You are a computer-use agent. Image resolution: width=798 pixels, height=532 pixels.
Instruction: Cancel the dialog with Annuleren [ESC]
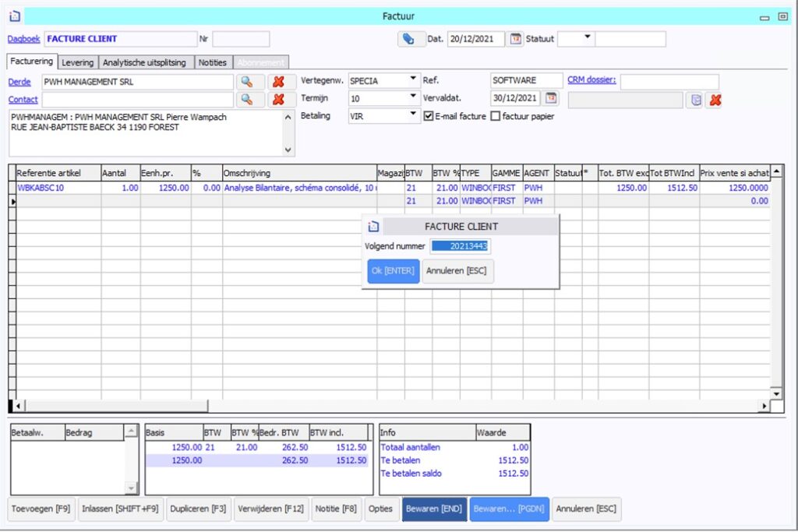pos(457,270)
